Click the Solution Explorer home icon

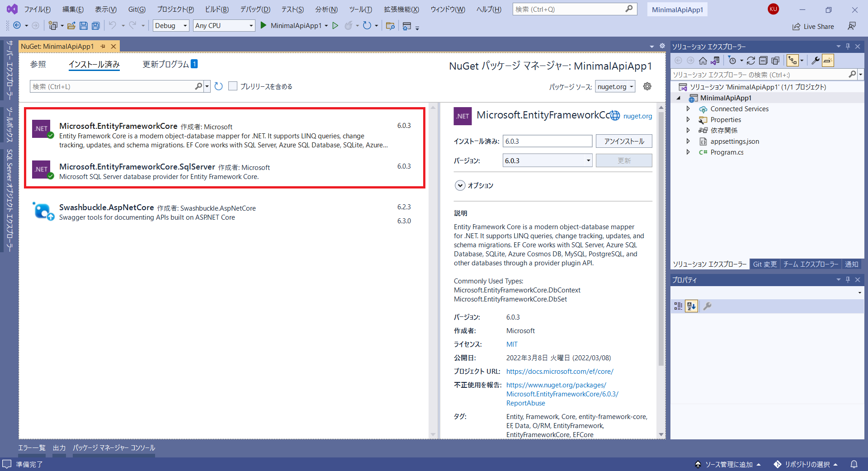[703, 61]
